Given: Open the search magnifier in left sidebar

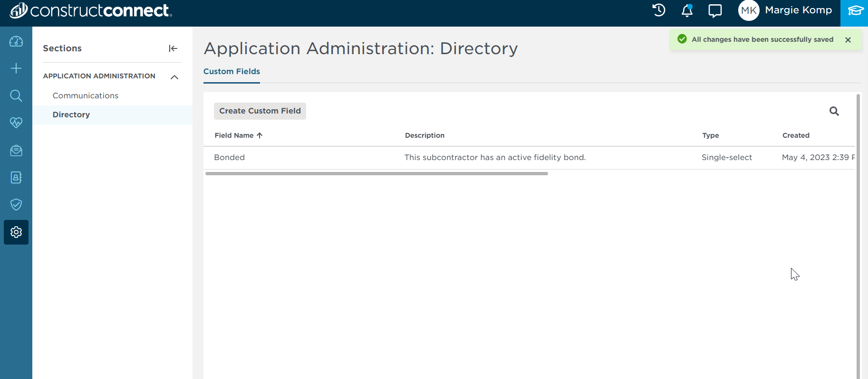Looking at the screenshot, I should (16, 95).
